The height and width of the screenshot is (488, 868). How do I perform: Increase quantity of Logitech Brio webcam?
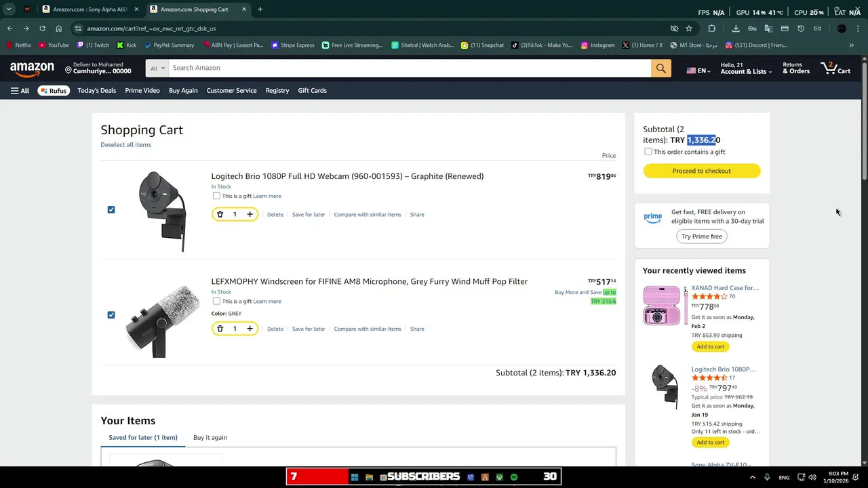(x=250, y=214)
